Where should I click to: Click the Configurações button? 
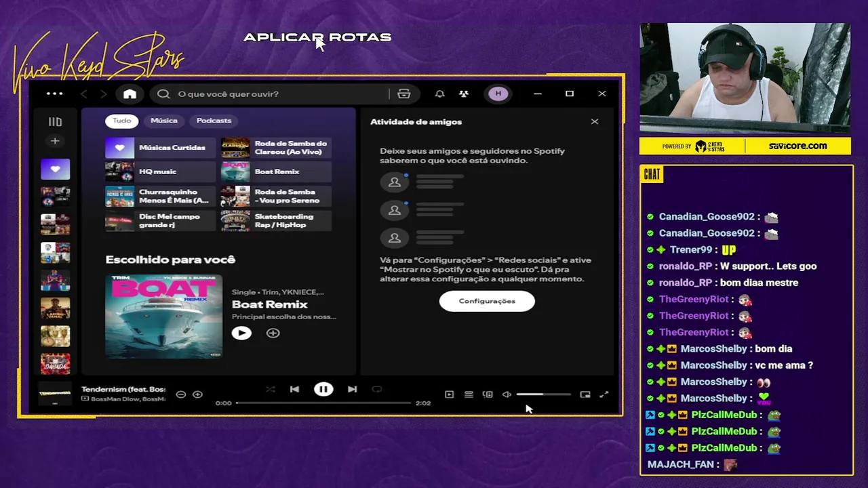487,301
